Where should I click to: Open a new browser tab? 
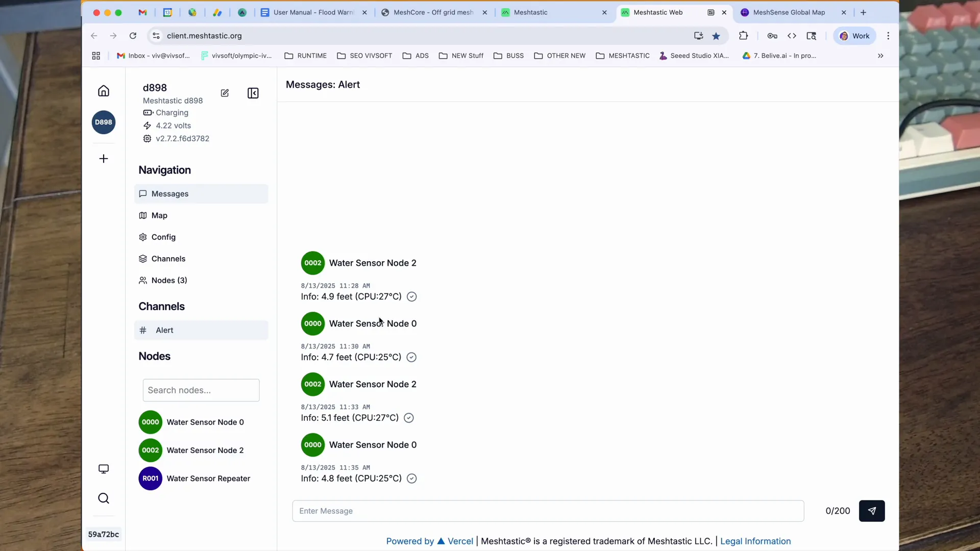[x=864, y=12]
